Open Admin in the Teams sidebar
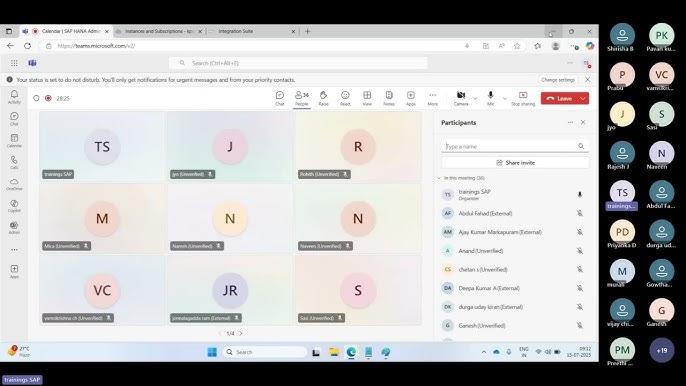This screenshot has height=386, width=686. pyautogui.click(x=14, y=228)
